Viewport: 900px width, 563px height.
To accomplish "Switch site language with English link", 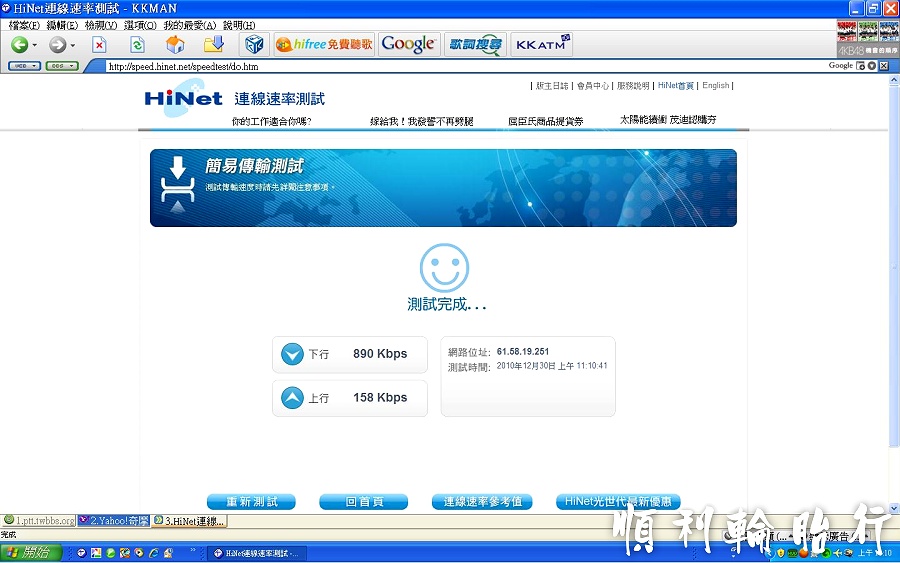I will click(715, 86).
